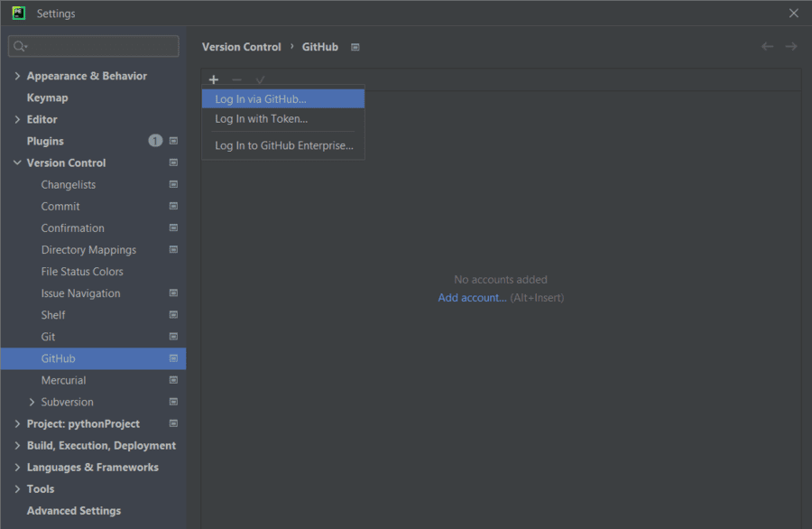Open the Keymap settings page
This screenshot has height=529, width=812.
[x=47, y=97]
